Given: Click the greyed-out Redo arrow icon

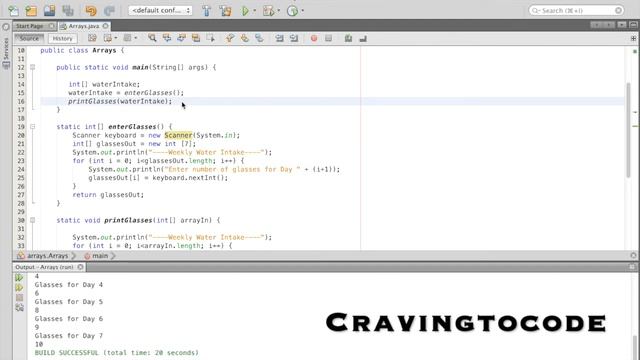Looking at the screenshot, I should click(109, 11).
